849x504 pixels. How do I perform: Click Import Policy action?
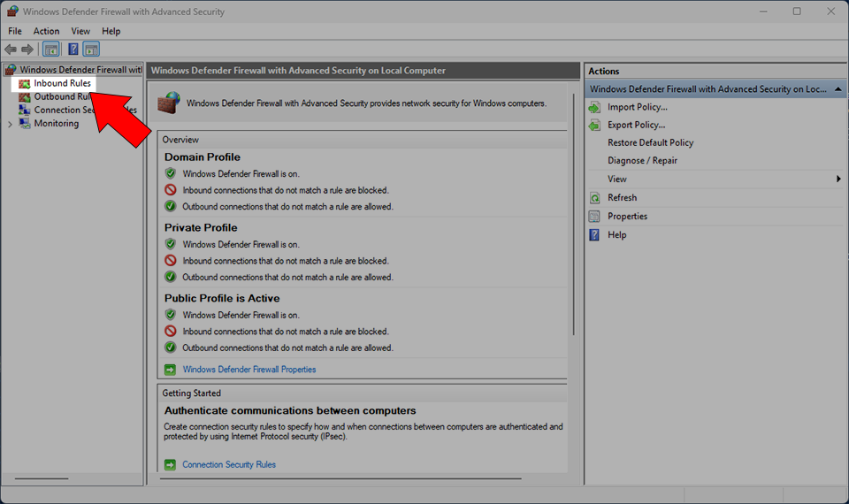[x=638, y=107]
